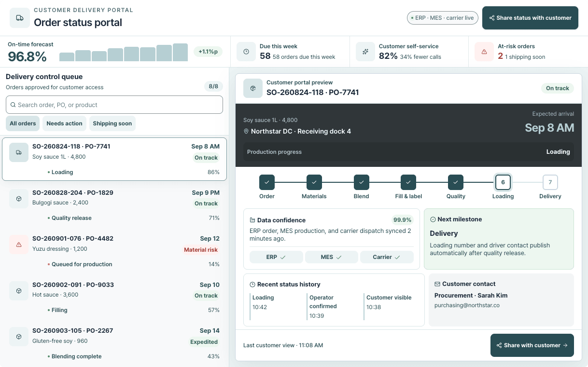Viewport: 588px width, 367px height.
Task: Select the All orders filter tab
Action: (23, 123)
